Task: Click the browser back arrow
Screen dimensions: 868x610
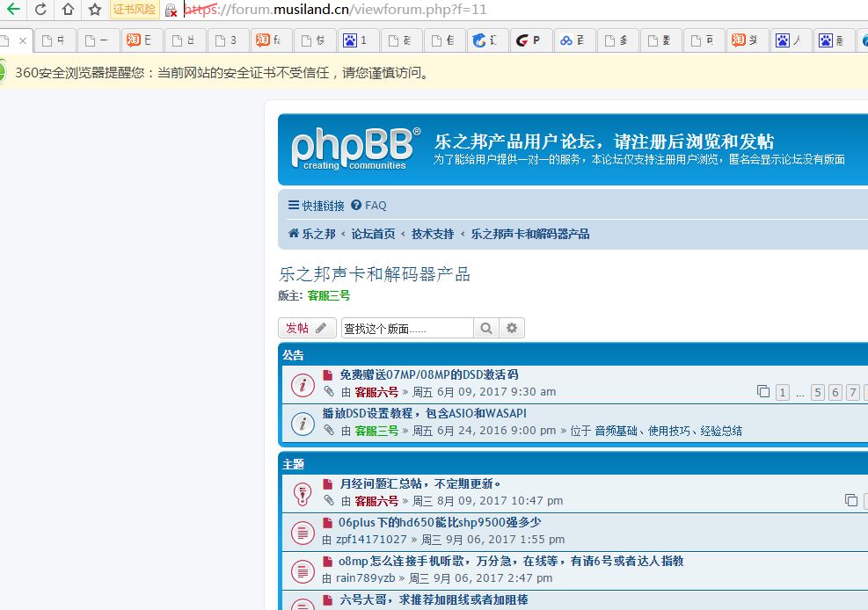Action: coord(12,10)
